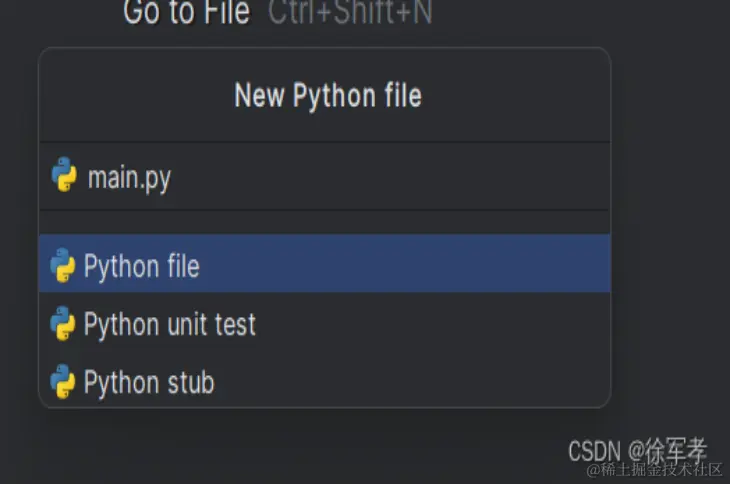Click the Python stub row icon
This screenshot has width=730, height=485.
[62, 381]
